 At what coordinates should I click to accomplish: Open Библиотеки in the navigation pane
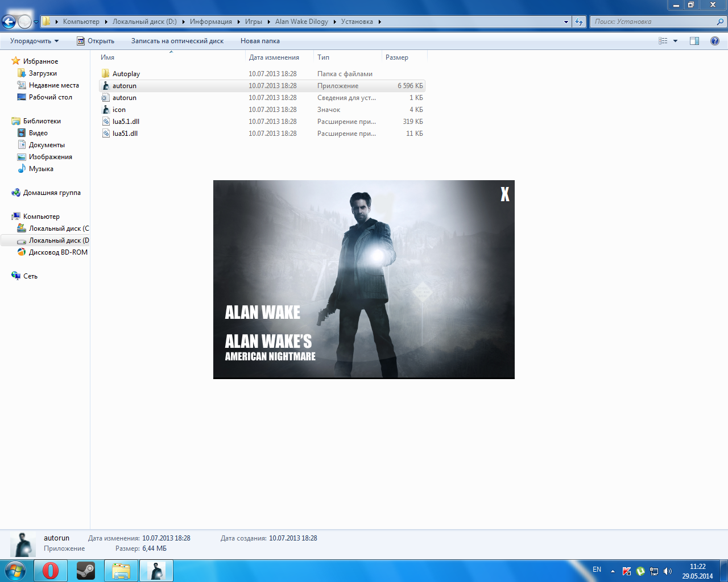(42, 121)
